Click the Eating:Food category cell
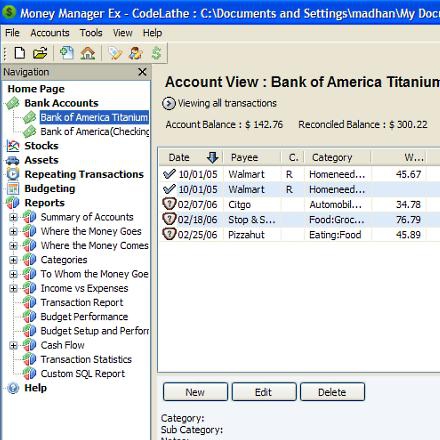The width and height of the screenshot is (440, 440). click(x=335, y=235)
